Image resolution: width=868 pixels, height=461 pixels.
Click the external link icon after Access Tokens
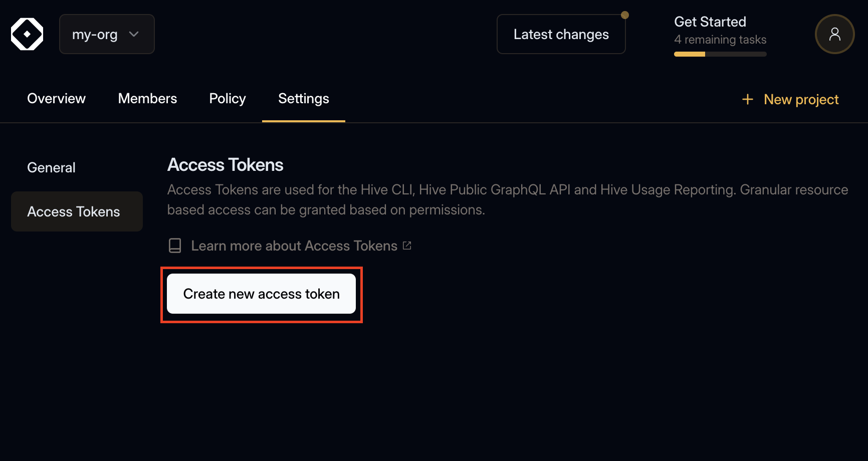(x=406, y=245)
